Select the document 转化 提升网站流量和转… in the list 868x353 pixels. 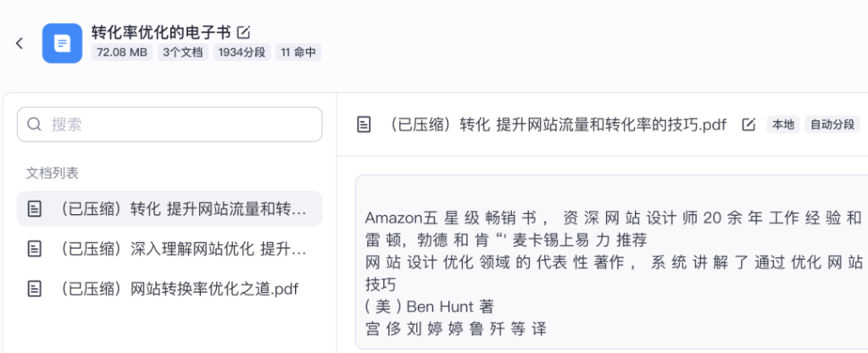click(x=170, y=209)
